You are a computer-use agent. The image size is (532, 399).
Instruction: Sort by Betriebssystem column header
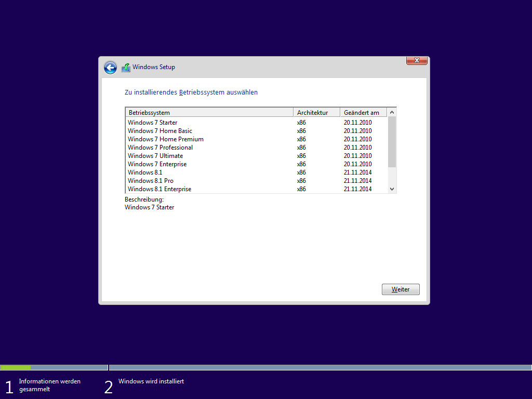pos(209,113)
